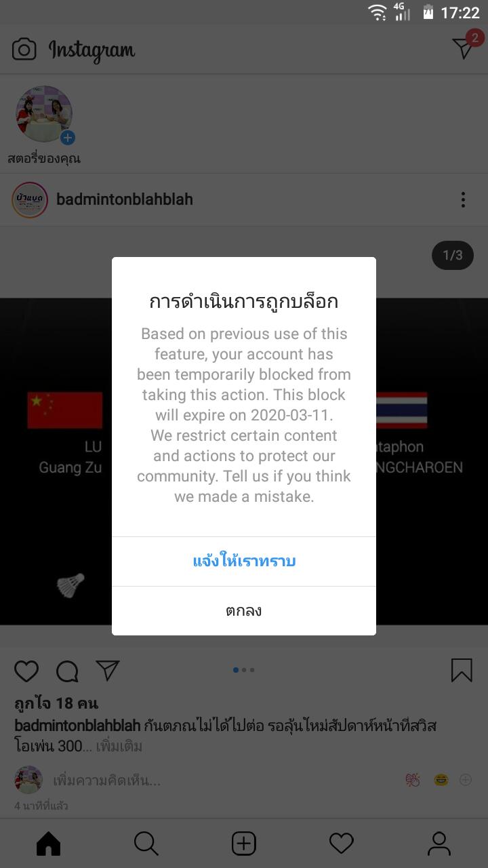This screenshot has width=488, height=868.
Task: Tap the home tab icon
Action: pos(48,844)
